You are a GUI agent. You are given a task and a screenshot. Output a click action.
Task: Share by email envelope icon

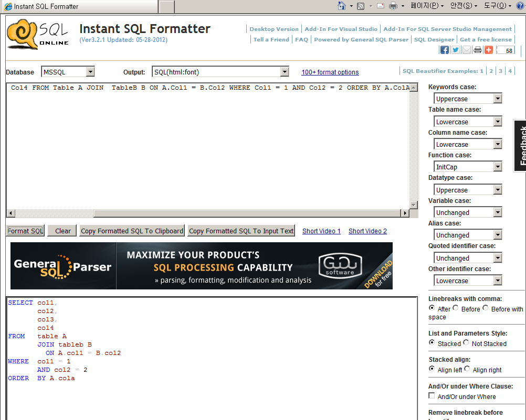click(x=467, y=50)
